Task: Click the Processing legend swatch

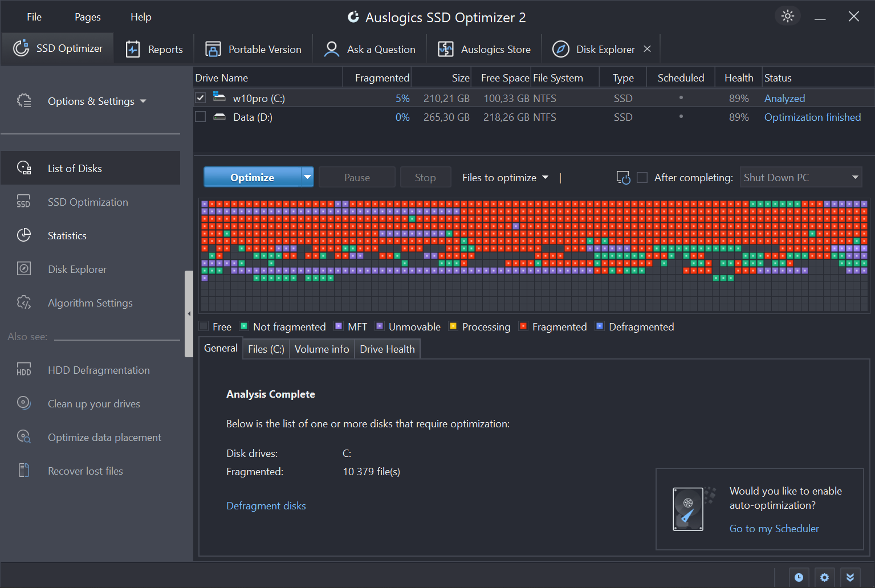Action: pos(453,326)
